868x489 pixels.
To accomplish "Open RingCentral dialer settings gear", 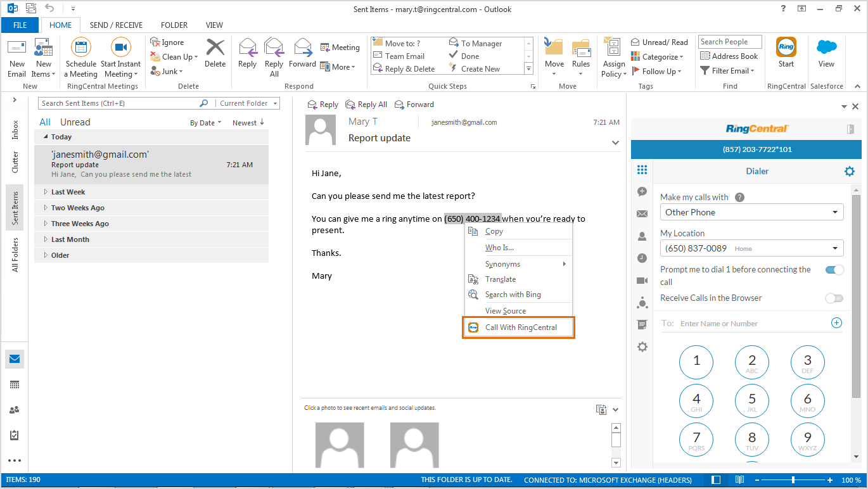I will pos(849,171).
